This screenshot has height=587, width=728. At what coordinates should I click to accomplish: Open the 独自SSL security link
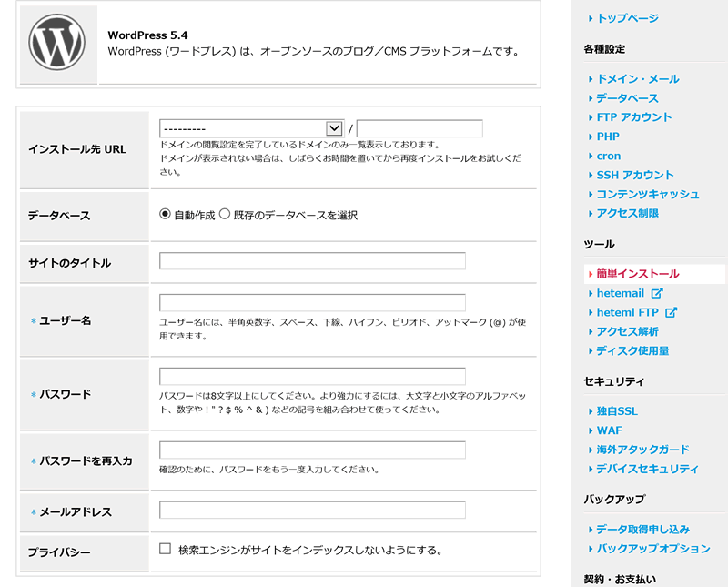point(616,411)
